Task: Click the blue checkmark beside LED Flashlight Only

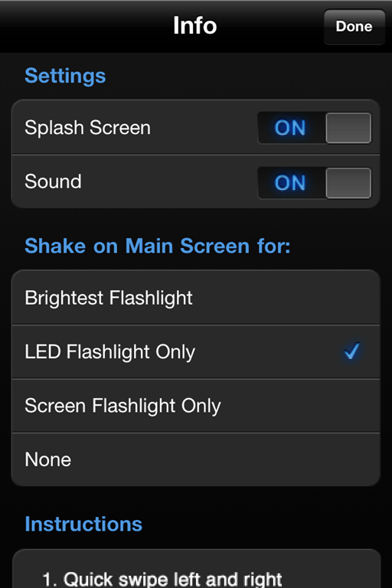Action: point(352,351)
